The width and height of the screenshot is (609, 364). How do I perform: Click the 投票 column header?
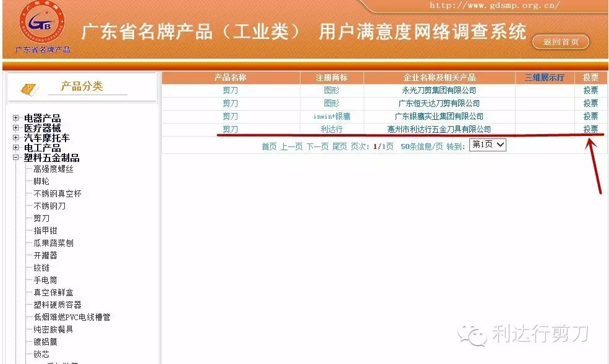(x=590, y=78)
